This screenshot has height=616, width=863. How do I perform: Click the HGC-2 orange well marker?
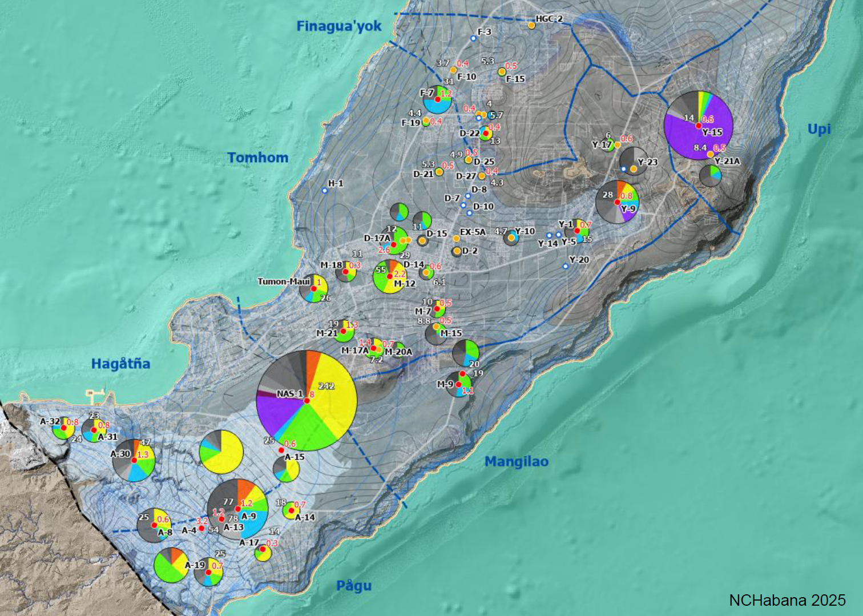click(x=531, y=25)
